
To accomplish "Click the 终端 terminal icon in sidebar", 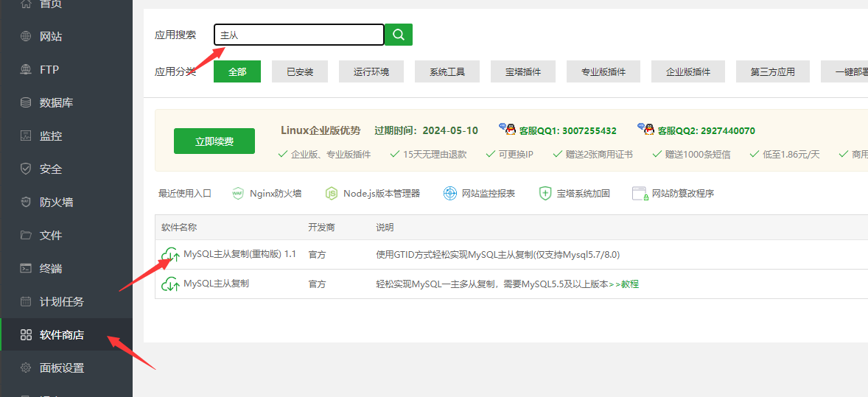I will click(x=26, y=268).
